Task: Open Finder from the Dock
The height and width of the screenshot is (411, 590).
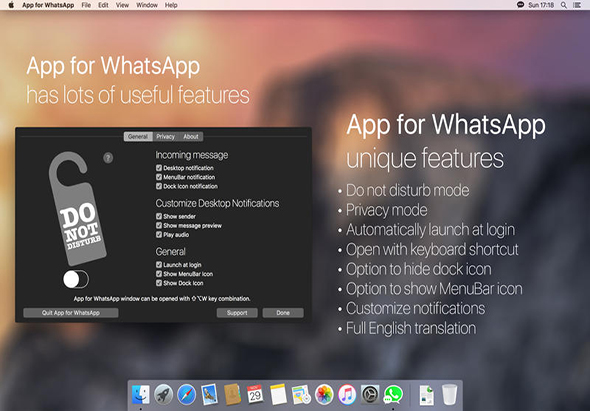Action: [x=140, y=394]
